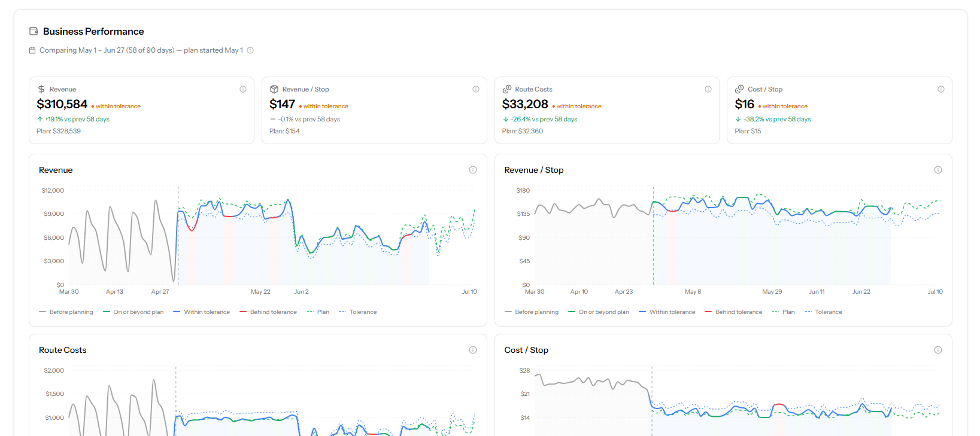Open info icon on Revenue / Stop chart panel
The width and height of the screenshot is (980, 436).
tap(938, 170)
